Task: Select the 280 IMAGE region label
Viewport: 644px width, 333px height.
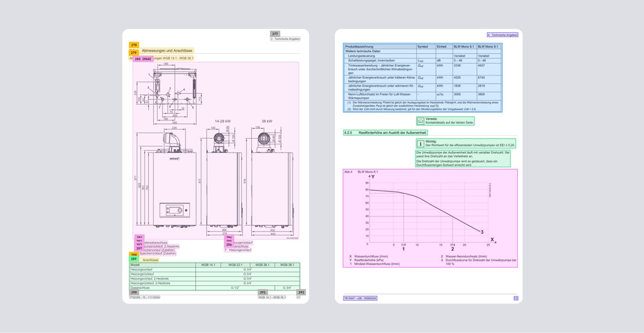Action: (x=143, y=59)
